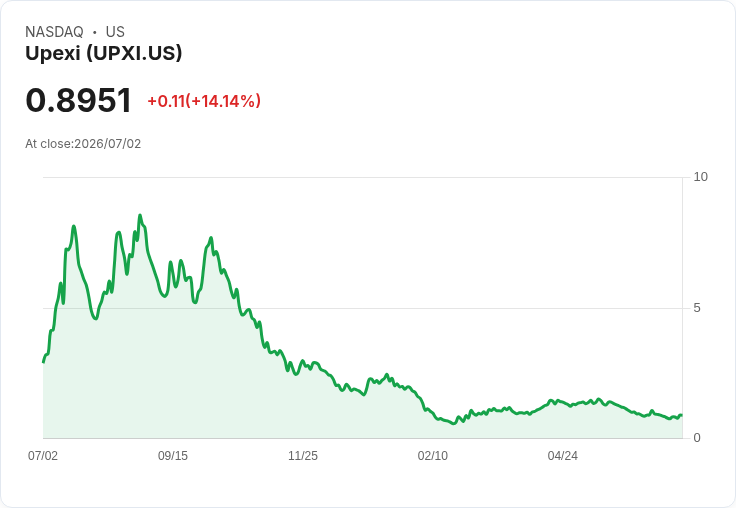The height and width of the screenshot is (508, 736).
Task: Click the 5 y-axis value label
Action: click(x=697, y=308)
